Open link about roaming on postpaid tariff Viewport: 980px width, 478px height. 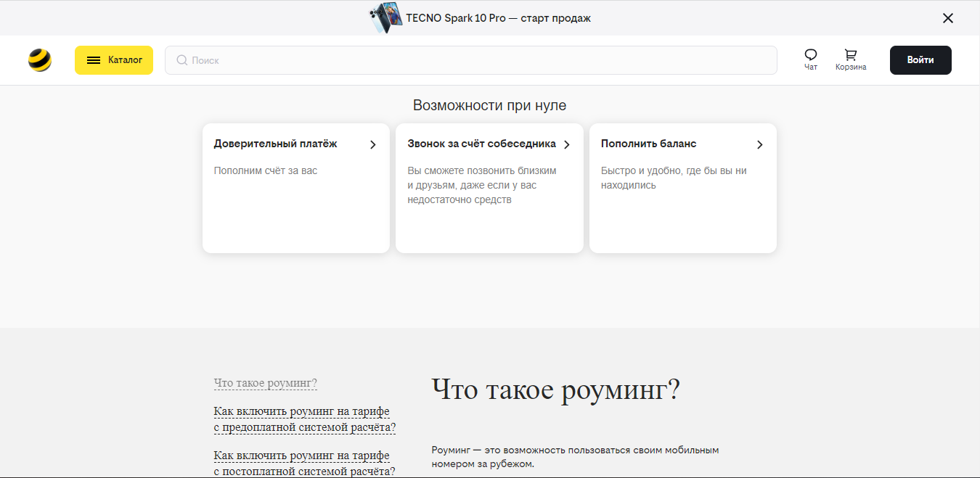(304, 463)
